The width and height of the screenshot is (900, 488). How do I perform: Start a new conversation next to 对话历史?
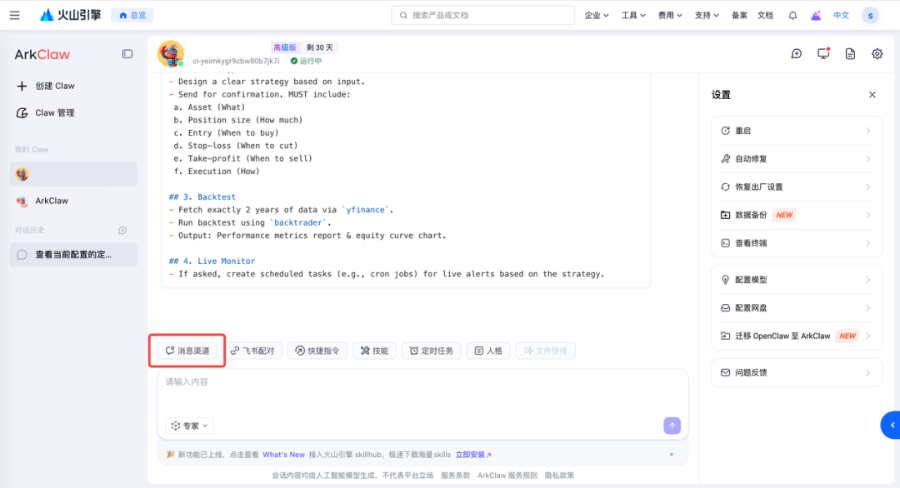122,230
